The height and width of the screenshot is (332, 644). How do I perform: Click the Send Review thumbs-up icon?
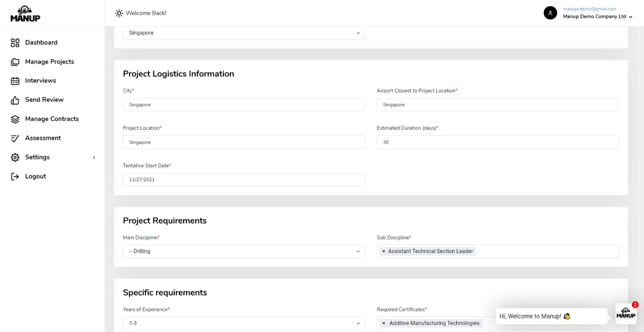click(15, 100)
